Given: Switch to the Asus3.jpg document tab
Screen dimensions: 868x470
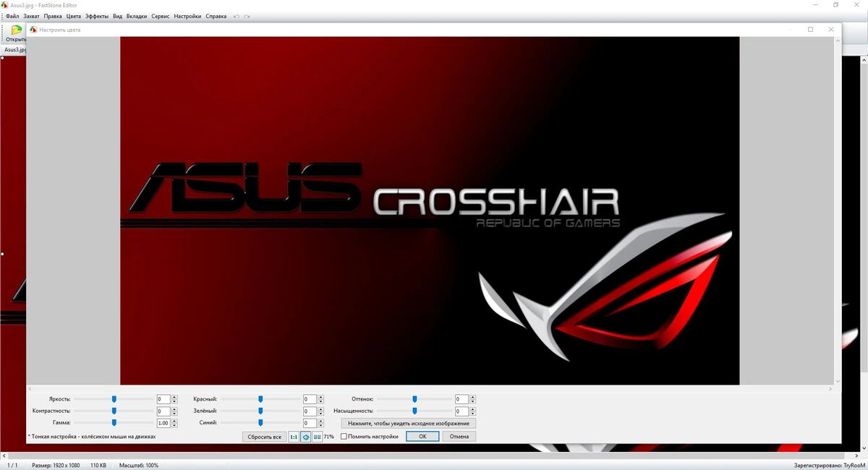Looking at the screenshot, I should click(14, 50).
